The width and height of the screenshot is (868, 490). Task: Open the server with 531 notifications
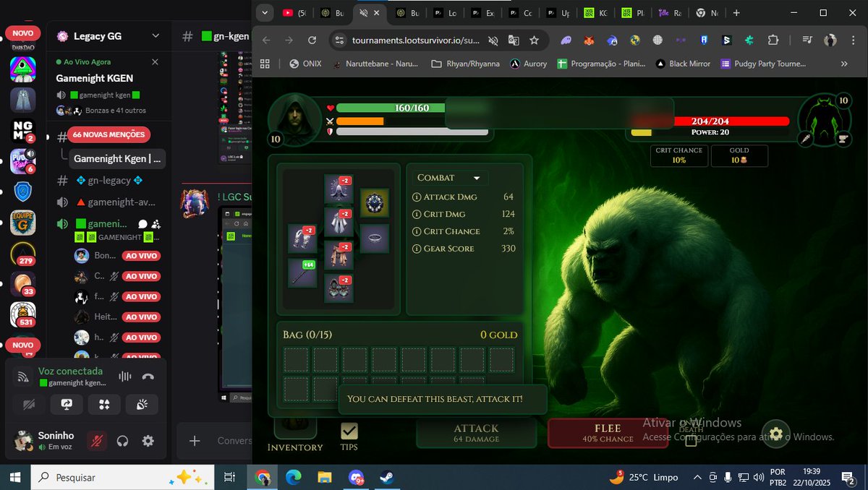(x=23, y=315)
